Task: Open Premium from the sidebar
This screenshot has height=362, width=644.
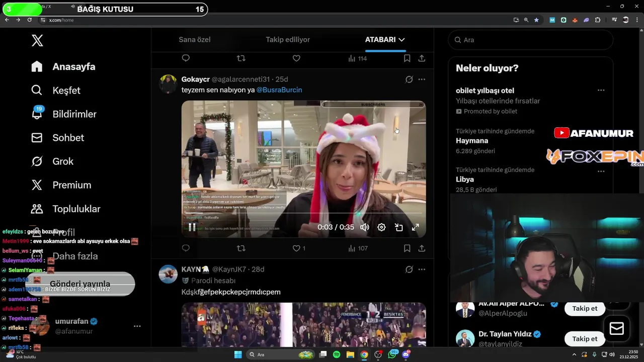Action: click(x=61, y=185)
